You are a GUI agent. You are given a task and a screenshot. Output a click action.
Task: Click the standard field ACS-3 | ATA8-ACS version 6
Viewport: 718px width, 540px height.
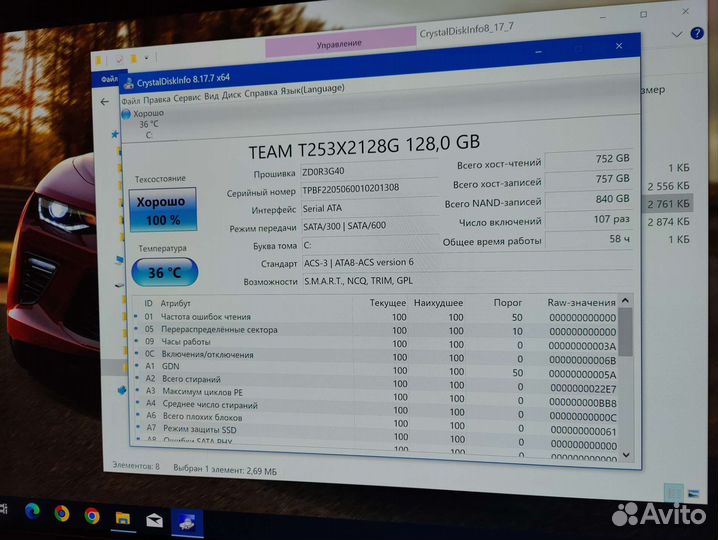467,262
